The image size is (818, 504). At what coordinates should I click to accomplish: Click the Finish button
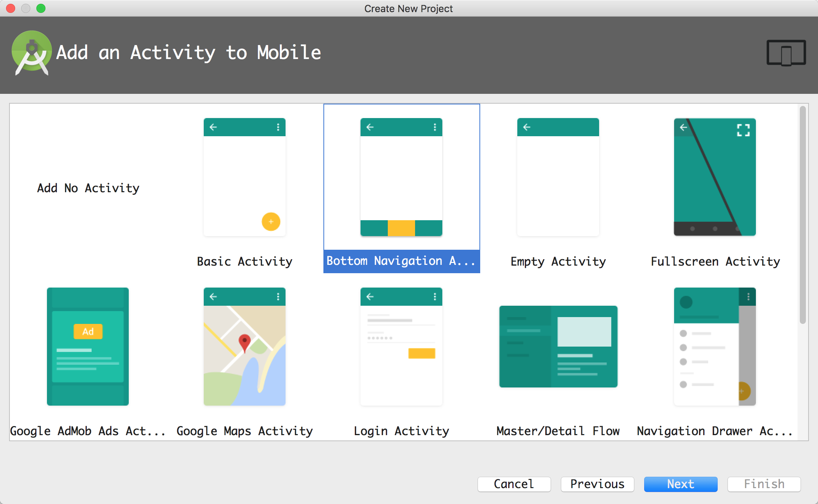coord(764,484)
